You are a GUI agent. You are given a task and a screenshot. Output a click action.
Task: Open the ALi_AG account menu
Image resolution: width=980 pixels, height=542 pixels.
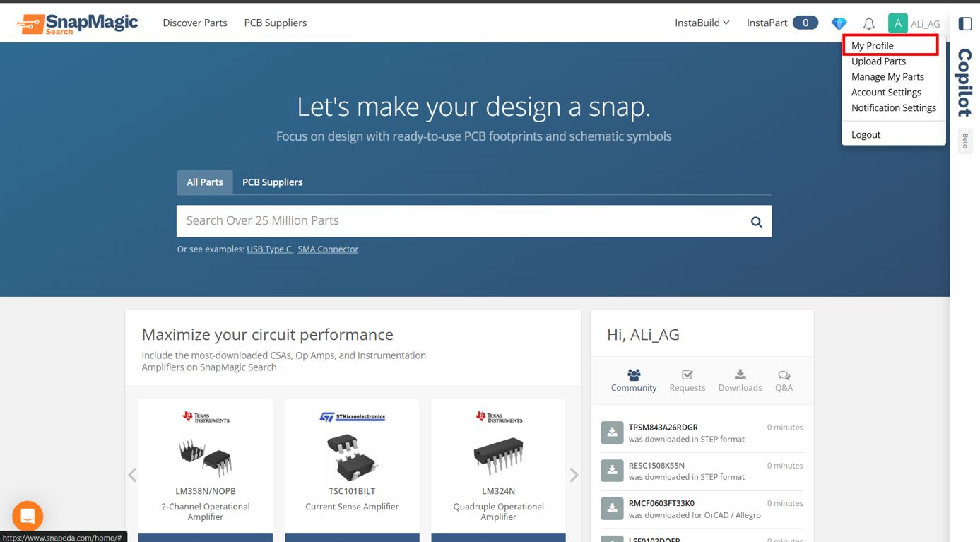[x=925, y=24]
